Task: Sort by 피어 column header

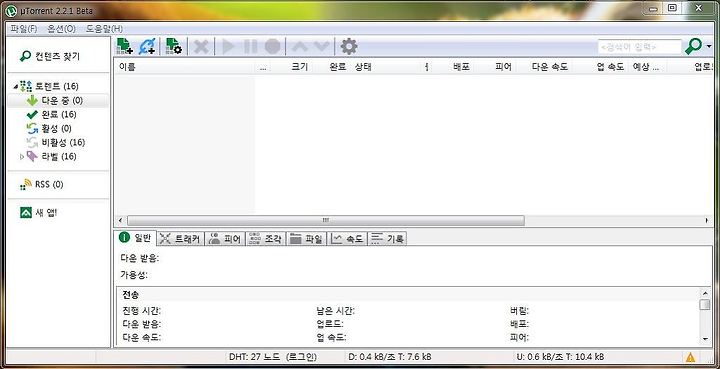Action: [494, 67]
